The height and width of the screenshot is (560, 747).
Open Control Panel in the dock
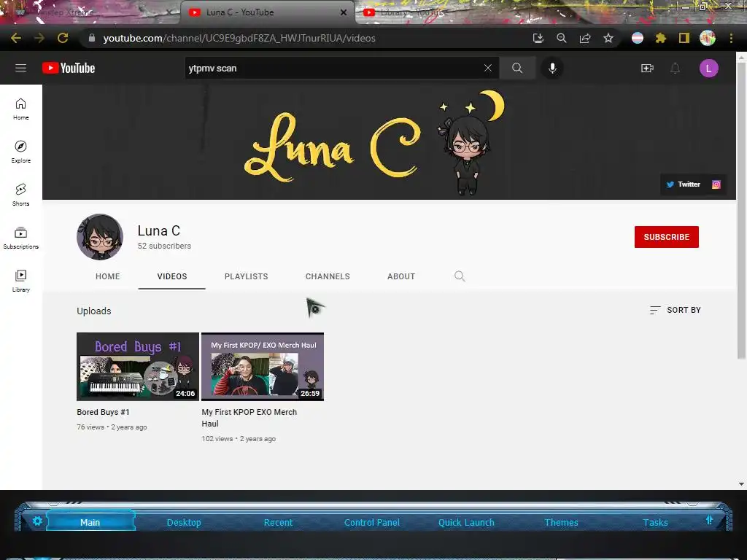[371, 522]
